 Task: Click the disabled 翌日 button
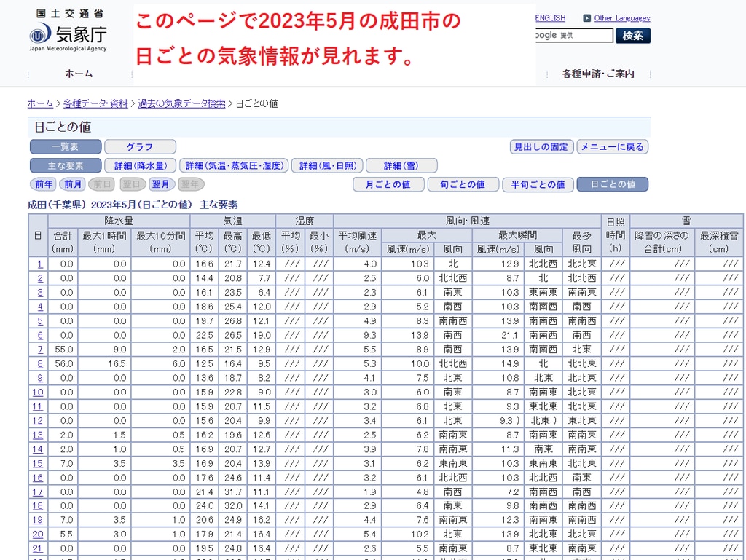tap(131, 184)
